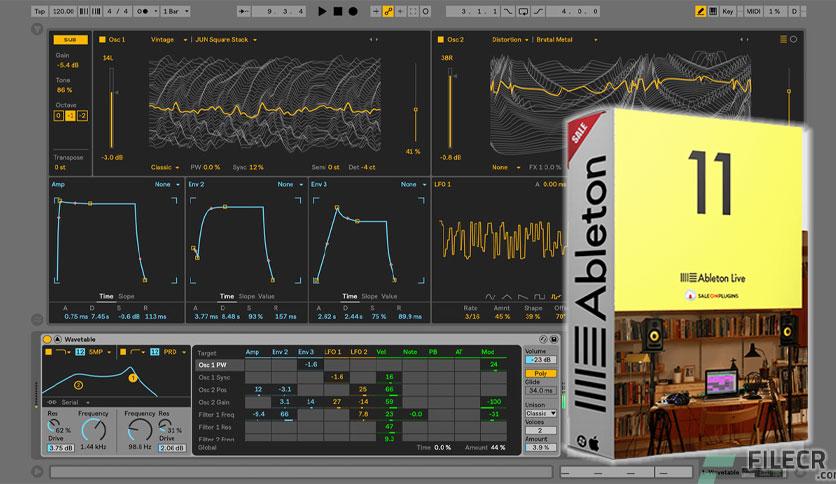Open Env 3 loop mode None dropdown
Image resolution: width=836 pixels, height=484 pixels.
(x=414, y=184)
